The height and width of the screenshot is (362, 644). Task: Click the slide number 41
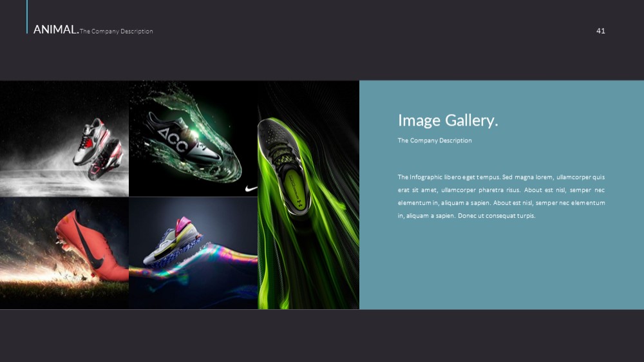[600, 31]
